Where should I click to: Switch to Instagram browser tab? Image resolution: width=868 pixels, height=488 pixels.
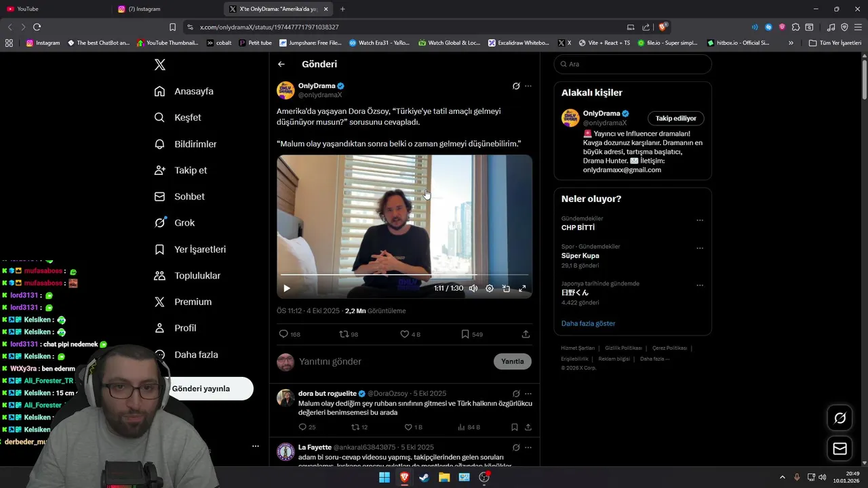[166, 9]
